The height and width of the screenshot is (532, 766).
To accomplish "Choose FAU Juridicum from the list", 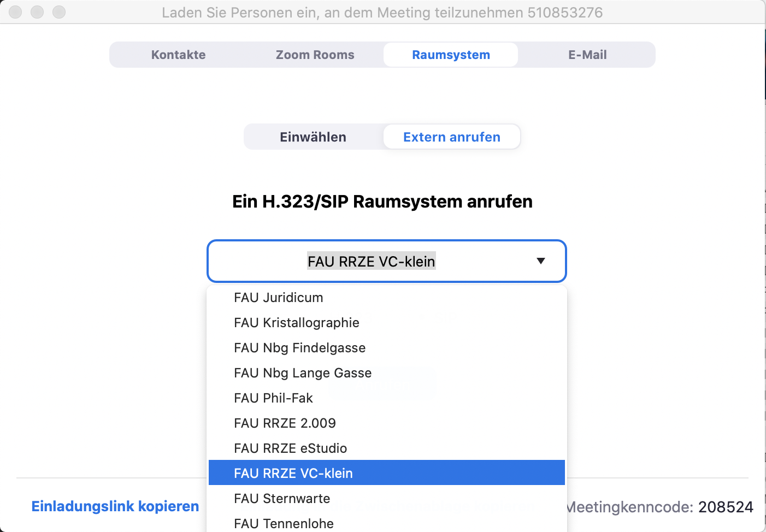I will tap(279, 298).
